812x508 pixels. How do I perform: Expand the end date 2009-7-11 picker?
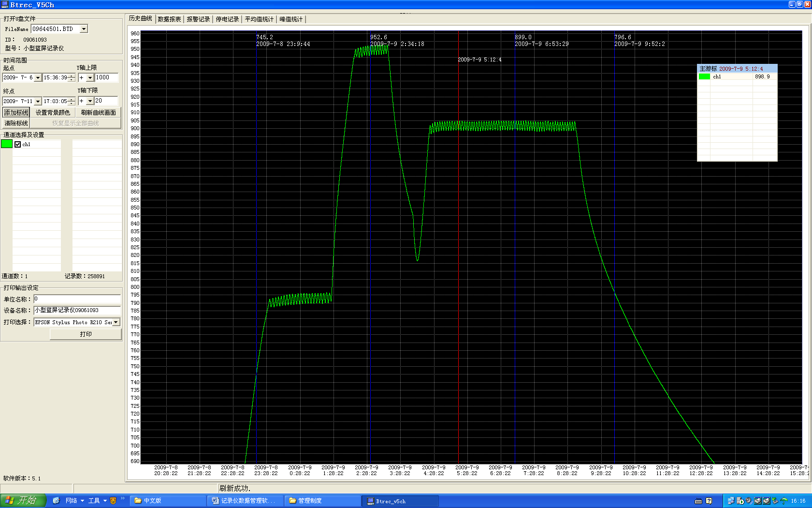point(38,102)
